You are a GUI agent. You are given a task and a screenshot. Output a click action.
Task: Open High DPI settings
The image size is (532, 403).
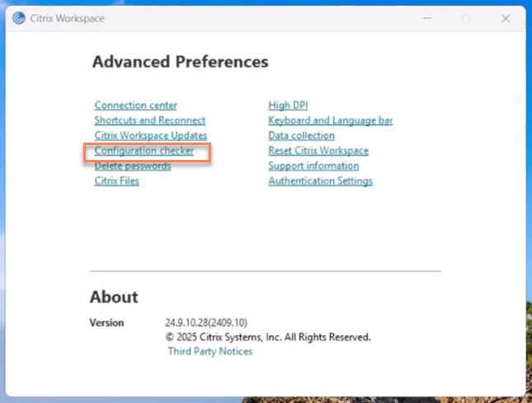[x=288, y=105]
